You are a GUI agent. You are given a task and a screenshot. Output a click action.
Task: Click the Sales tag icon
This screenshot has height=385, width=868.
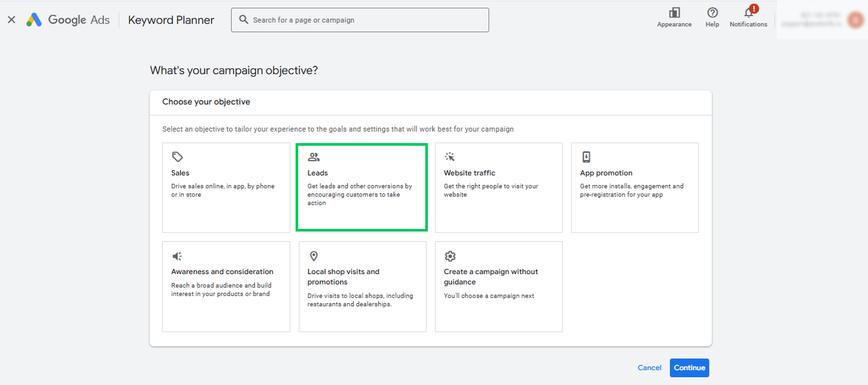(x=177, y=157)
